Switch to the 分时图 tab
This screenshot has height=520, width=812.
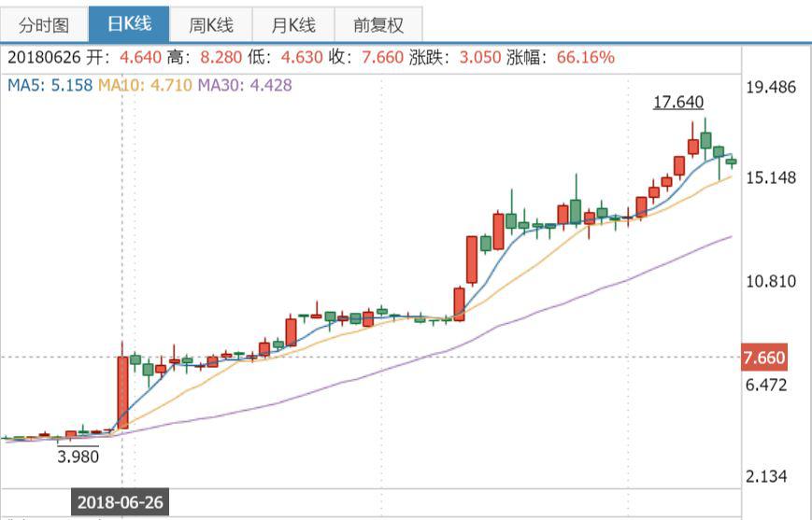tap(44, 25)
